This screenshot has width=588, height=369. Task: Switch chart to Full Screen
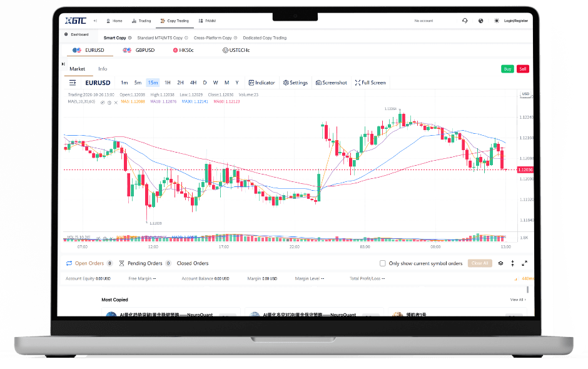(x=370, y=83)
